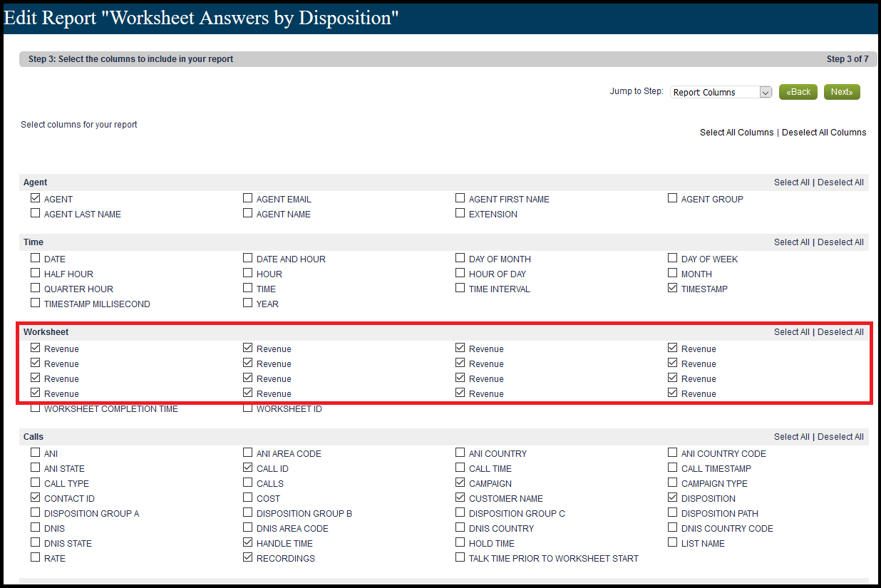The height and width of the screenshot is (588, 881).
Task: Check the HOLD TIME checkbox
Action: (460, 542)
